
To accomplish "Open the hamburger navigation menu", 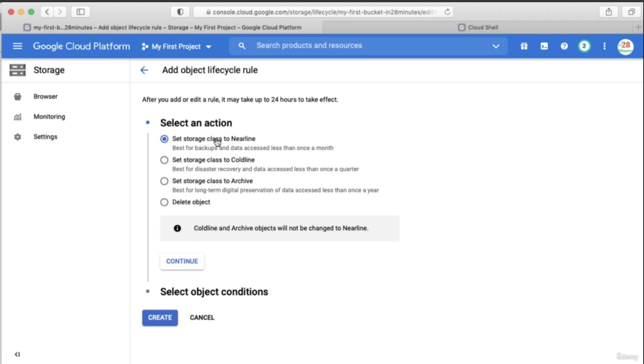I will point(17,46).
